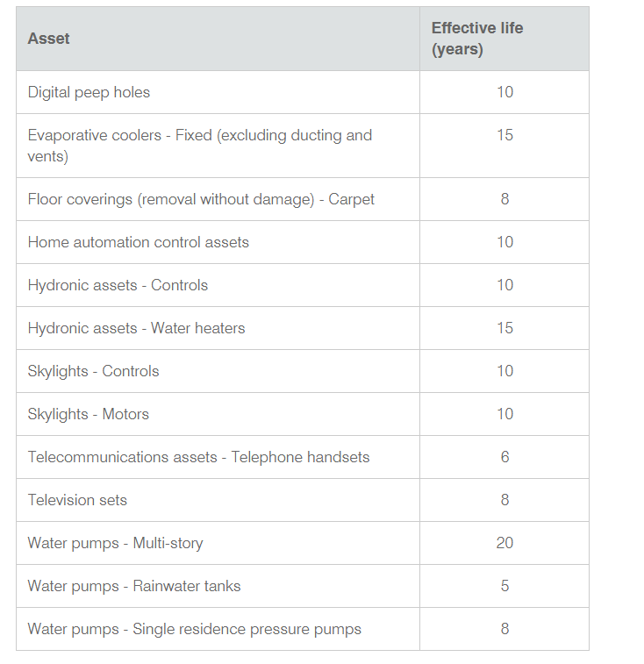Click the Floor coverings - Carpet entry

coord(201,199)
